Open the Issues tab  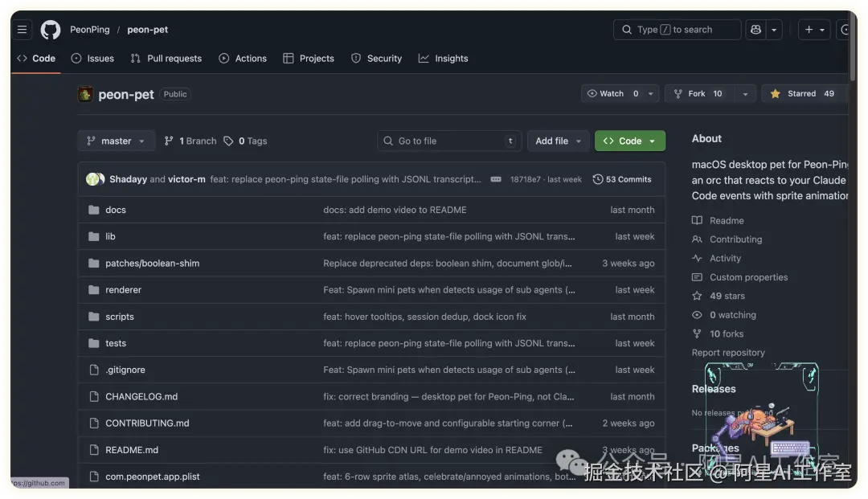(92, 58)
